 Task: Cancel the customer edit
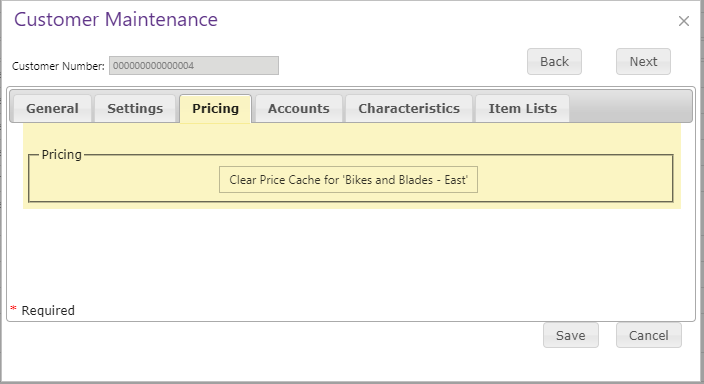point(648,335)
